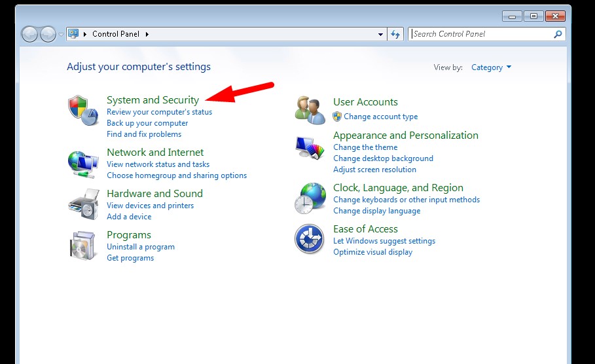Image resolution: width=595 pixels, height=364 pixels.
Task: Click Uninstall a program link
Action: (141, 247)
